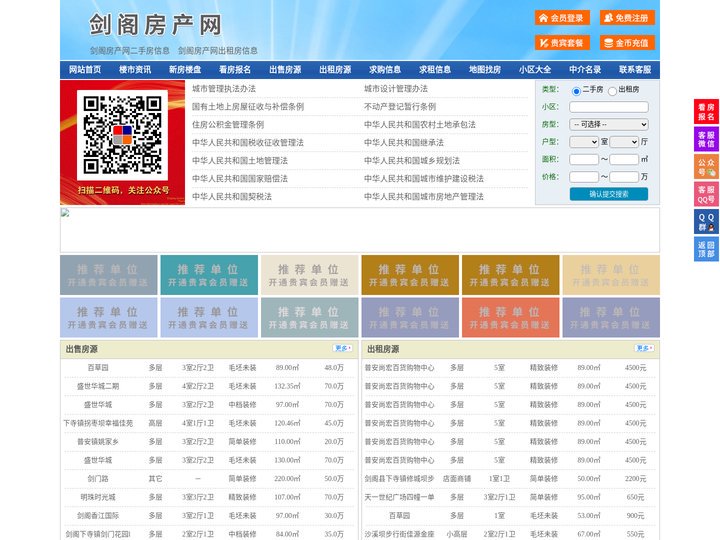This screenshot has width=720, height=540.
Task: Open 国有土地上房屋征收与补偿条例 link
Action: [248, 107]
